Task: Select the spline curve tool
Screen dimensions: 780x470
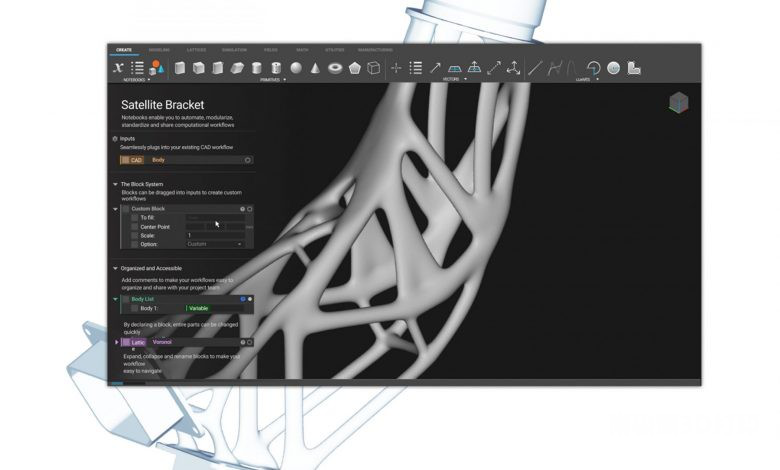Action: click(554, 68)
